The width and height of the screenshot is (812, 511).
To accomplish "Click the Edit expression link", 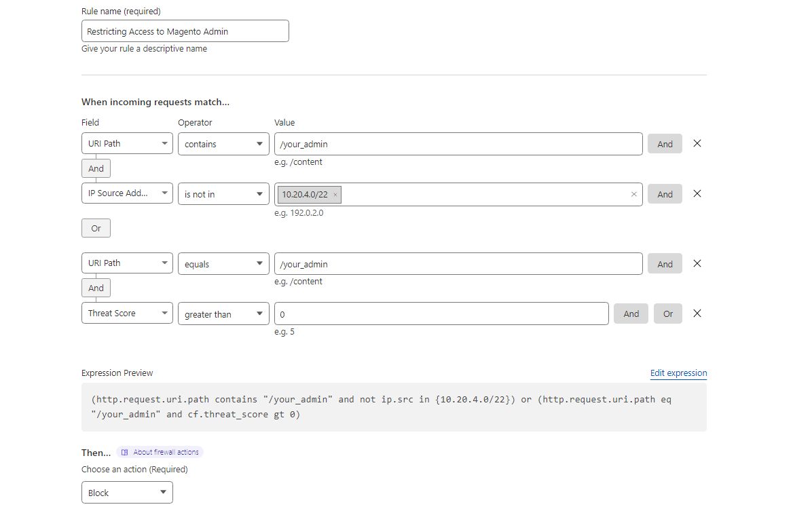I will (678, 373).
